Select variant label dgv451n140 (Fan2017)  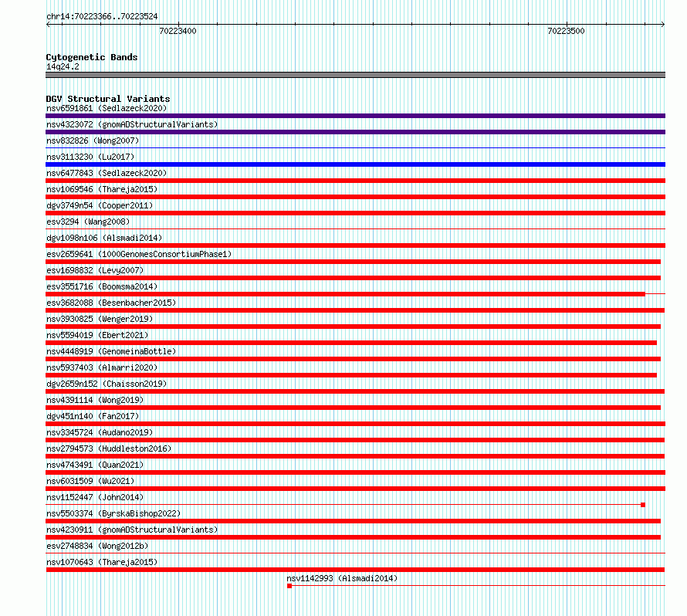coord(93,416)
